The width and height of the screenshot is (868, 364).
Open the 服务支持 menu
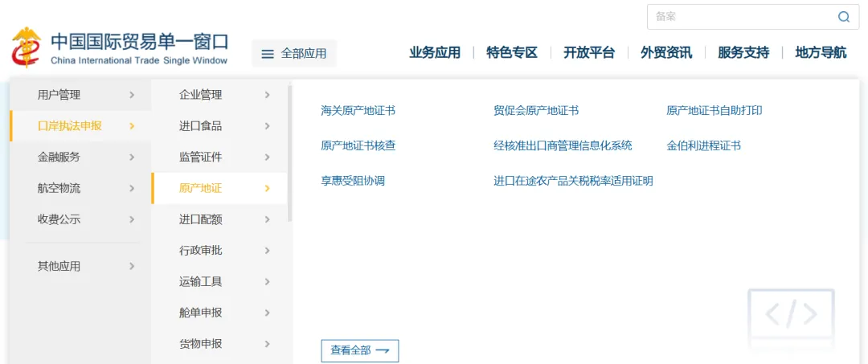tap(743, 52)
